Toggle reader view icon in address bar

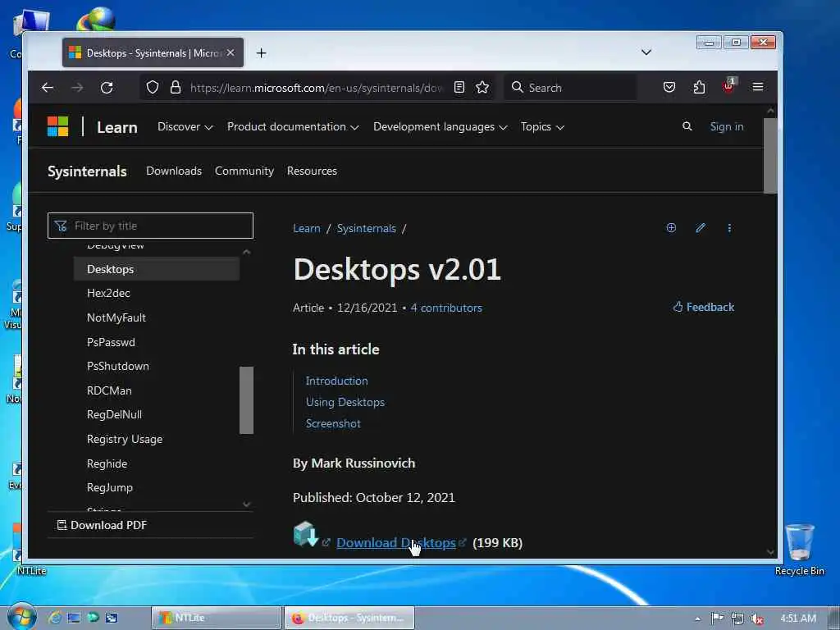459,87
